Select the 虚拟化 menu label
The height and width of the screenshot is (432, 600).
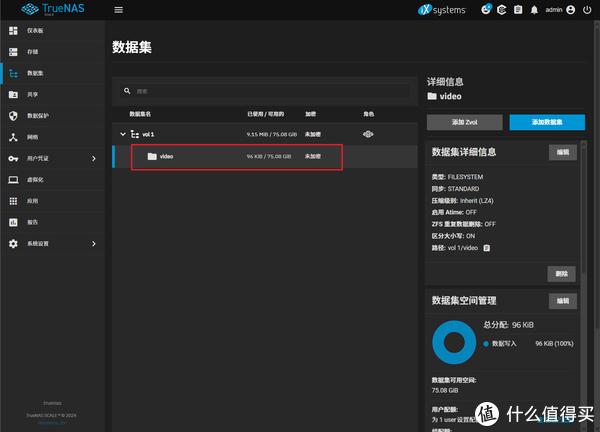pos(35,179)
